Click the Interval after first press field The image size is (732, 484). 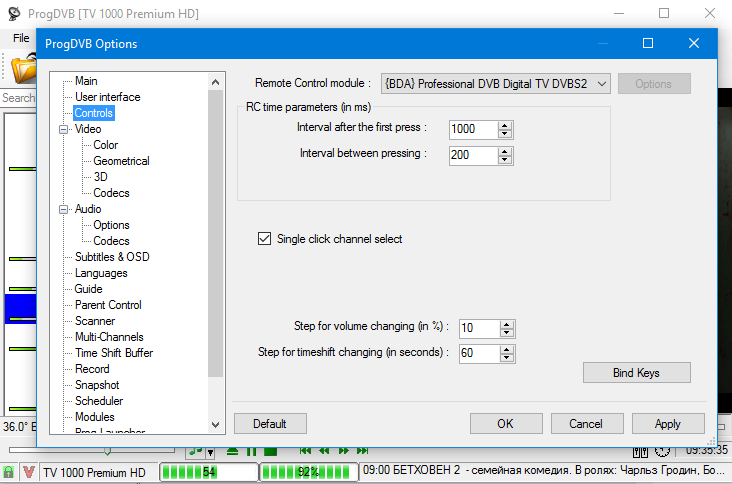click(x=472, y=129)
